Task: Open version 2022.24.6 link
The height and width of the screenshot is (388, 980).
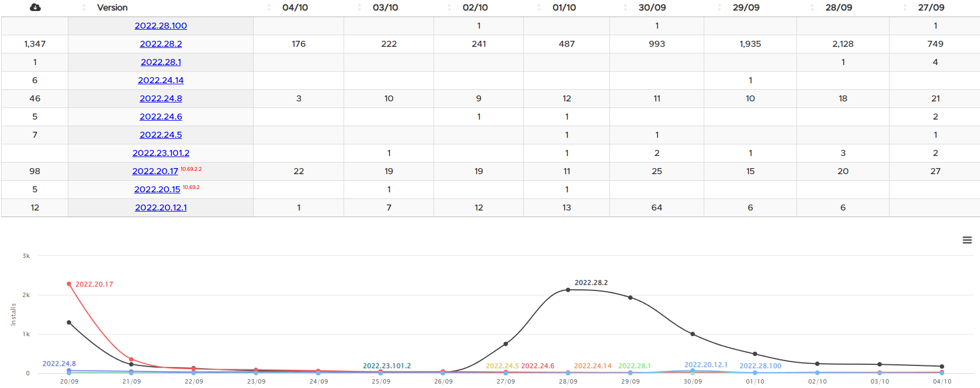Action: click(x=160, y=117)
